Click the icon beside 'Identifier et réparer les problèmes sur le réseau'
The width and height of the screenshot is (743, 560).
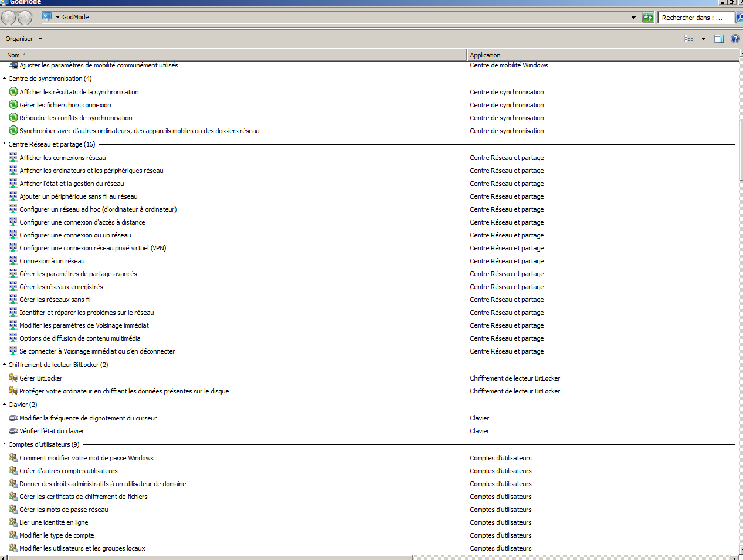13,313
